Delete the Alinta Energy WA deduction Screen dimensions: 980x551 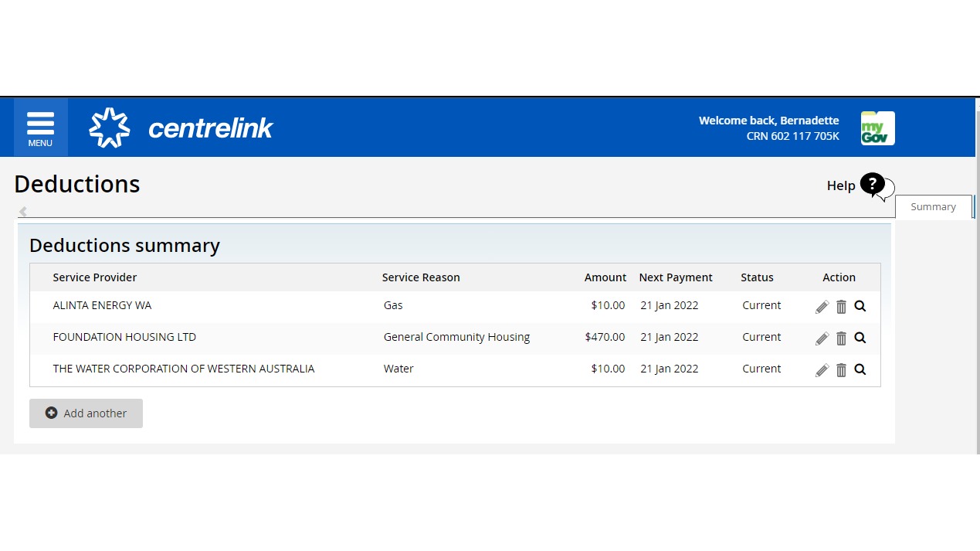click(x=841, y=307)
